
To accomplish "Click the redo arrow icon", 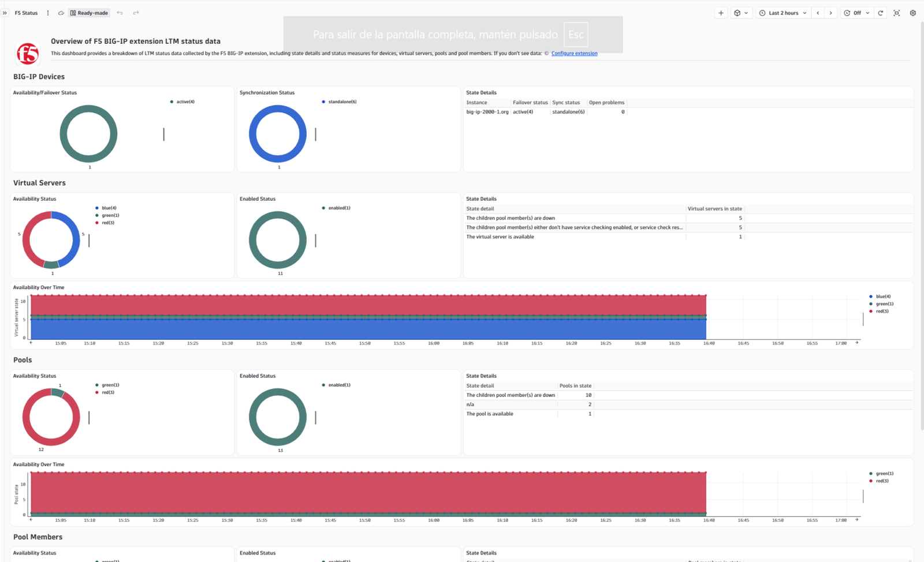I will tap(136, 13).
